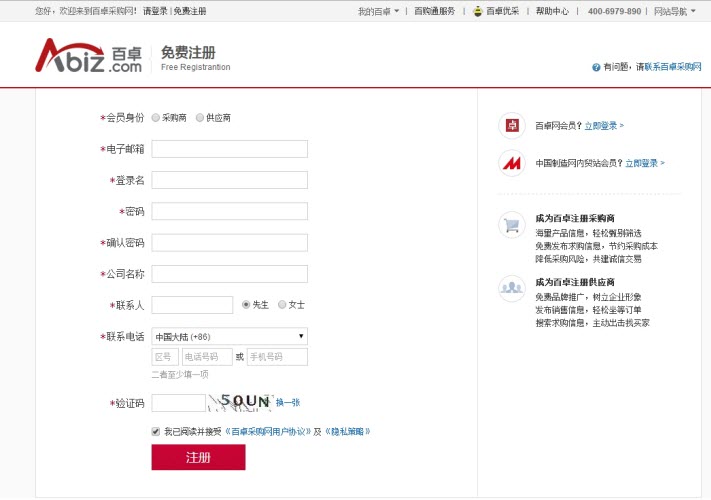Open the 中国大陆 (+86) country dropdown

229,336
